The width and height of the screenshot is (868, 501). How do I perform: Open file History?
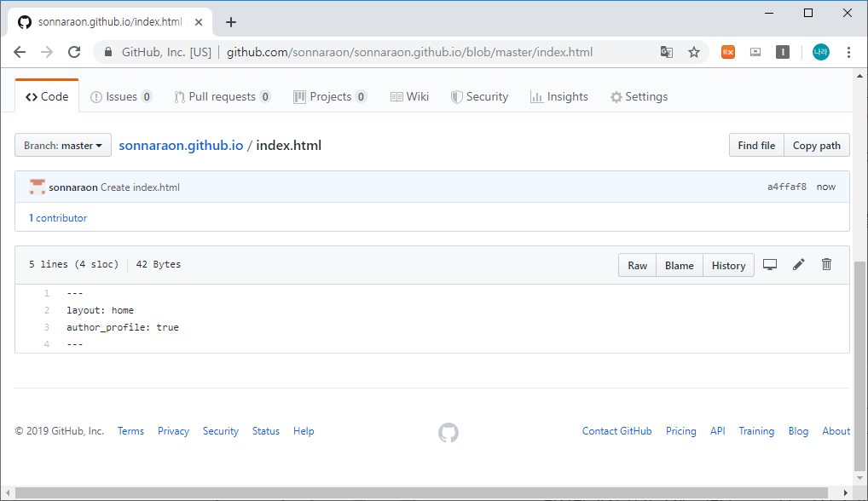tap(728, 266)
